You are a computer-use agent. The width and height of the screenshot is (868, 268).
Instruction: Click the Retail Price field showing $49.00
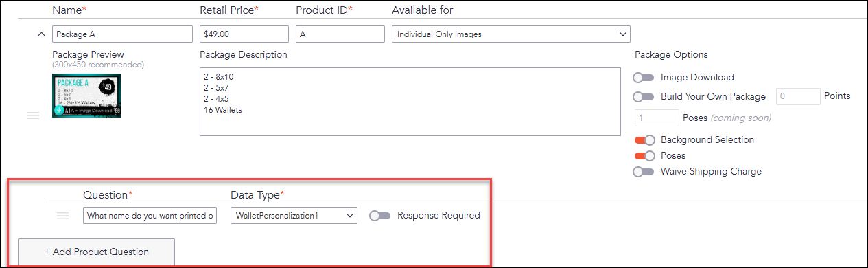244,34
